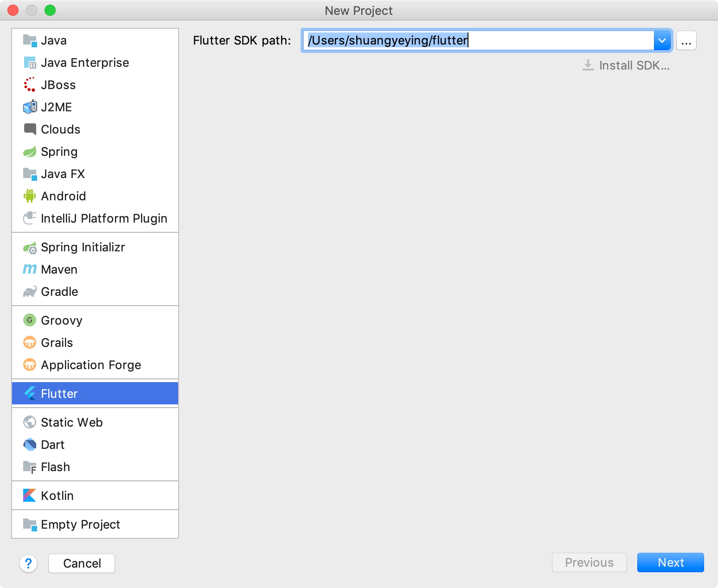Select Spring Initializr label
Screen dimensions: 718x588
pos(83,248)
